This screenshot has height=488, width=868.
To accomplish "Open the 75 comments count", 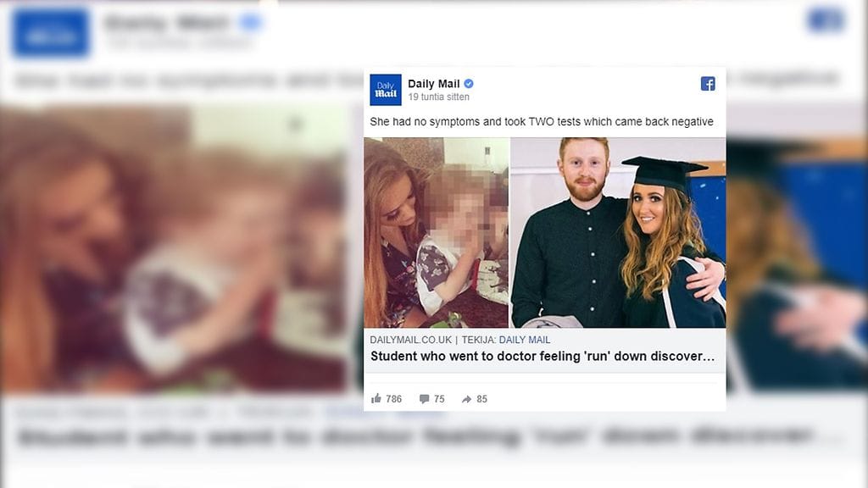I will point(439,399).
